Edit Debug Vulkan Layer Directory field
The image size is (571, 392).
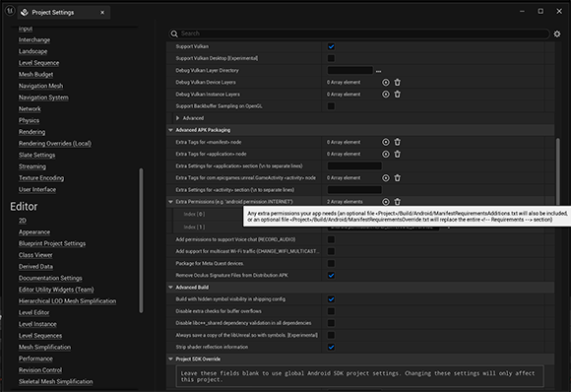349,70
